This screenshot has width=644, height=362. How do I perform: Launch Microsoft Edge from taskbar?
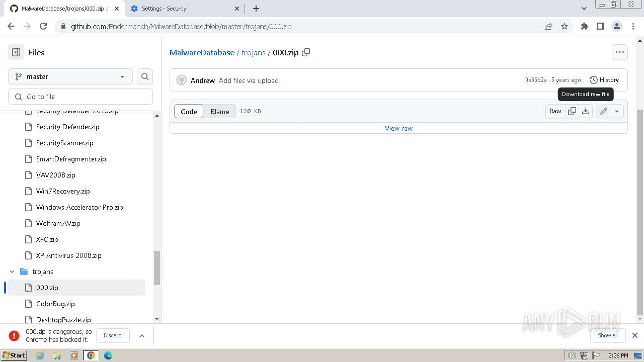pos(108,355)
